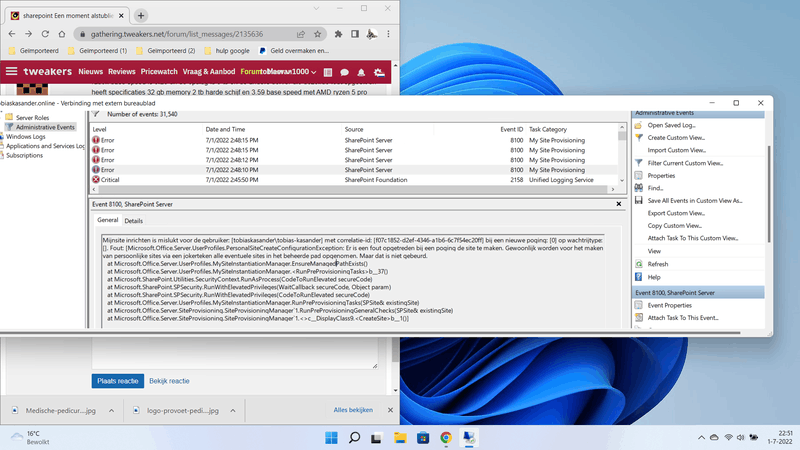
Task: Open Saved Log in Actions pane
Action: tap(671, 125)
